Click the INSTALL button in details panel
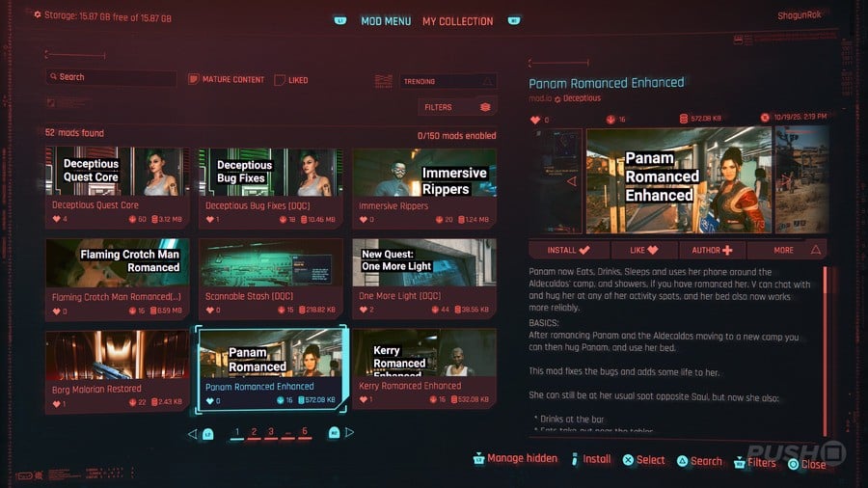 tap(568, 250)
